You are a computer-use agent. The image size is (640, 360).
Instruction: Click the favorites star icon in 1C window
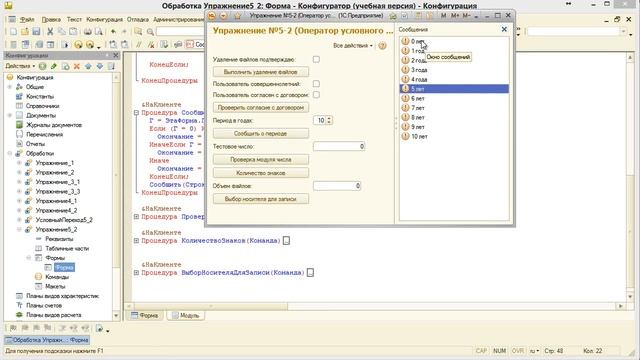click(238, 16)
